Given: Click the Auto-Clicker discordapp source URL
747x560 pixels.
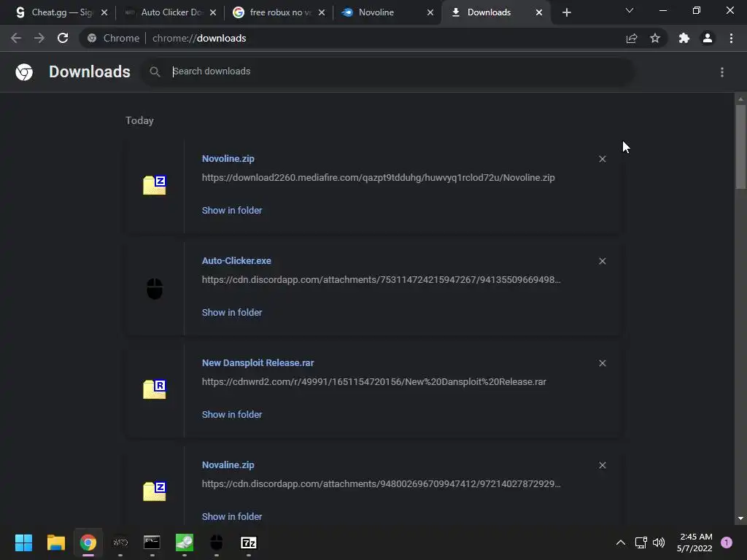Looking at the screenshot, I should pos(381,279).
